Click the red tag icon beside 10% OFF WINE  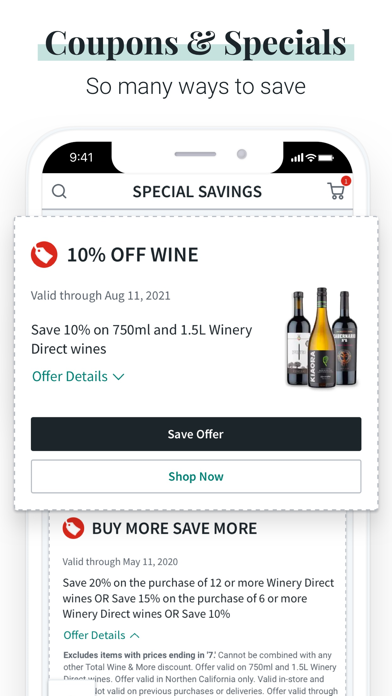coord(44,254)
